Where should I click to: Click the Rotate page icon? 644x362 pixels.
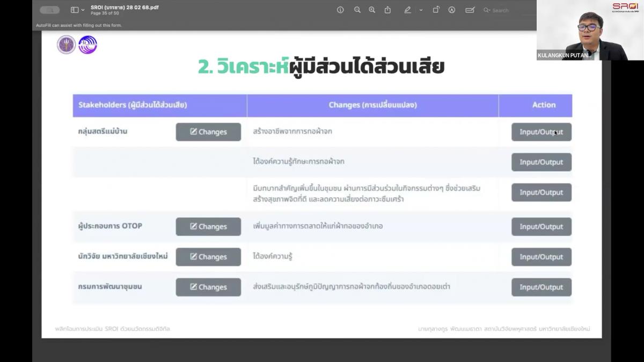[436, 10]
